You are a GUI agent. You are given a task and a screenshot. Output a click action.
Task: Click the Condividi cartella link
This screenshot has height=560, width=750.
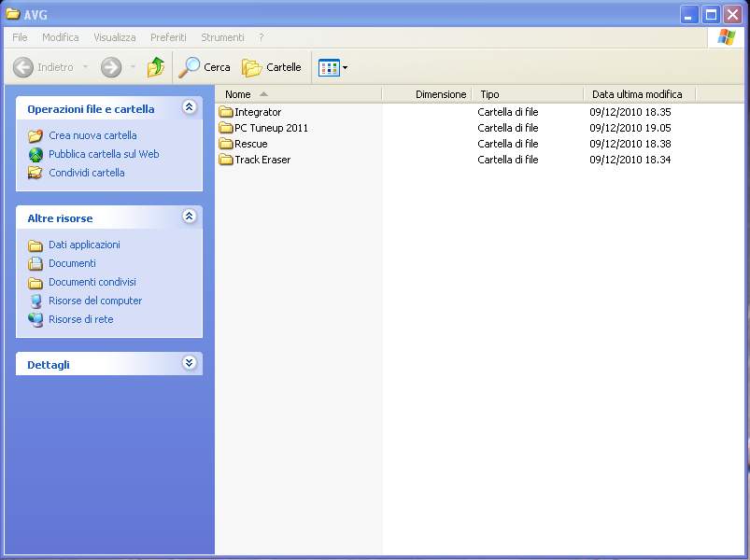[x=87, y=173]
